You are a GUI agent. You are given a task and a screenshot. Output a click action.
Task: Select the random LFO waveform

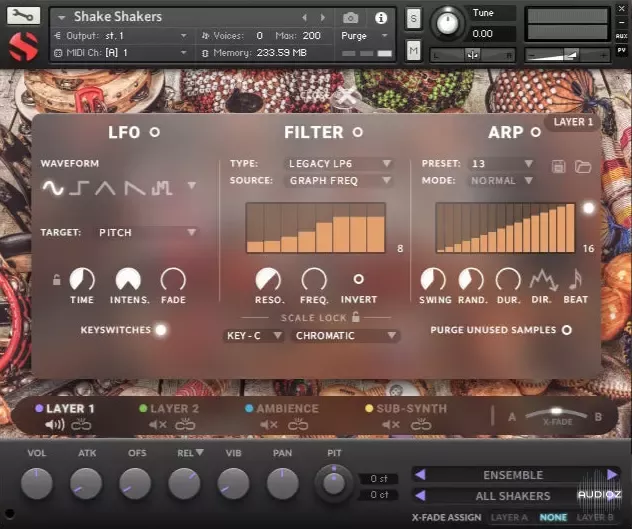tap(162, 188)
